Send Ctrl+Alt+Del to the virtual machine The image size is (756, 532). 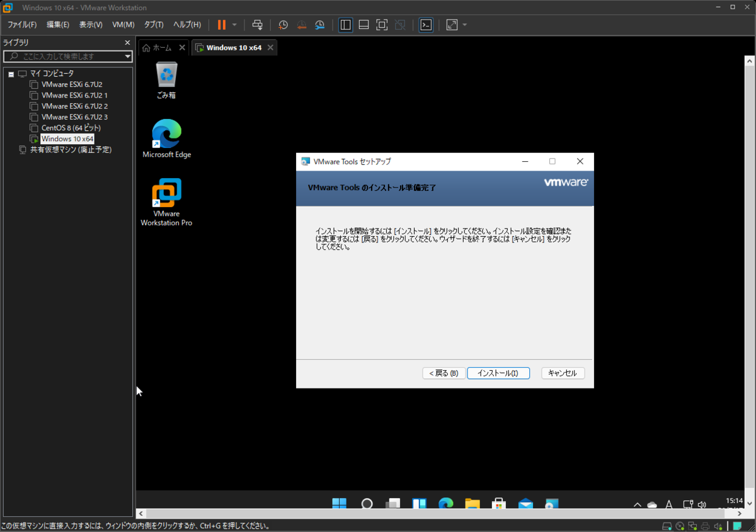coord(257,25)
